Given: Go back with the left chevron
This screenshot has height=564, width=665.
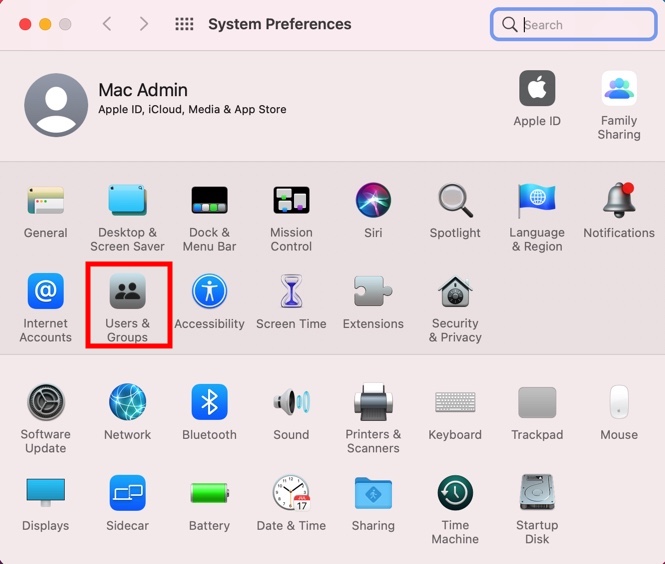Looking at the screenshot, I should tap(108, 24).
